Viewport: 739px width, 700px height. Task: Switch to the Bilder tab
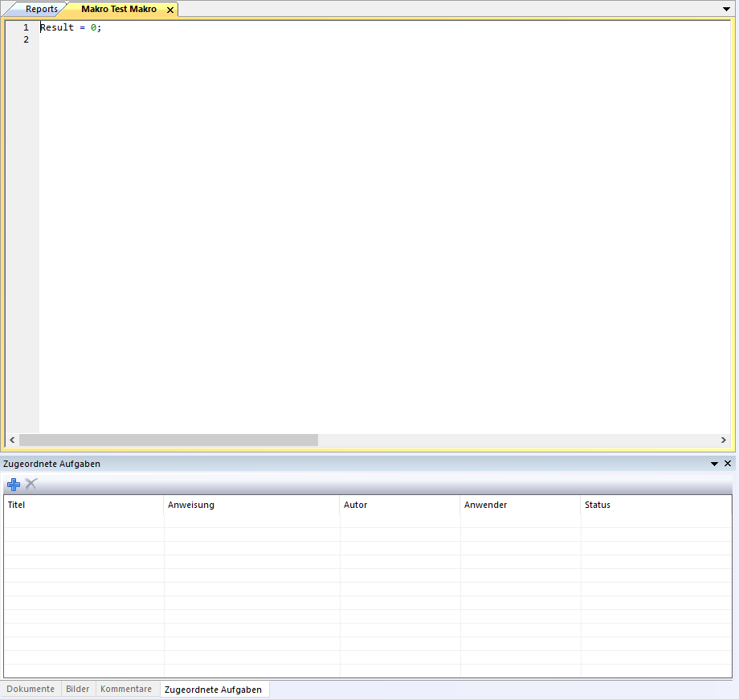click(x=78, y=690)
